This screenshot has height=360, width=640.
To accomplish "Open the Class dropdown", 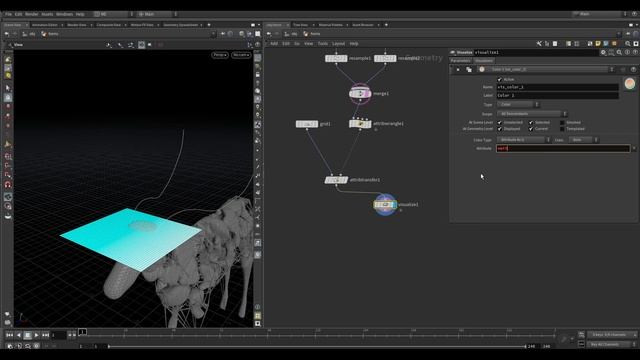I will [584, 140].
